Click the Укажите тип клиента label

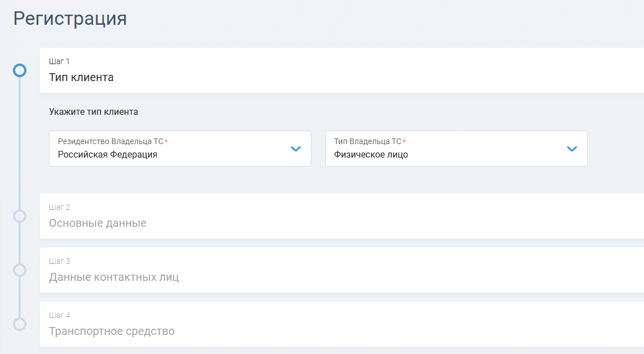click(x=93, y=112)
